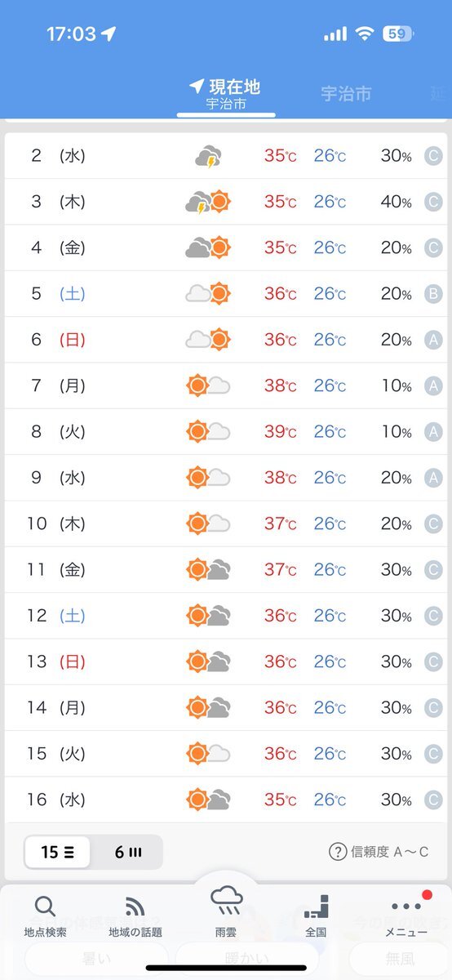
Task: Tap sun and cloud icon for day 16
Action: tap(208, 800)
